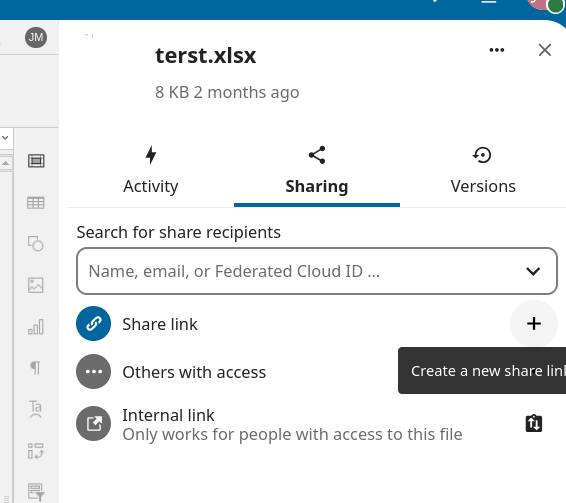Switch to the Activity tab
The width and height of the screenshot is (566, 503).
(151, 170)
